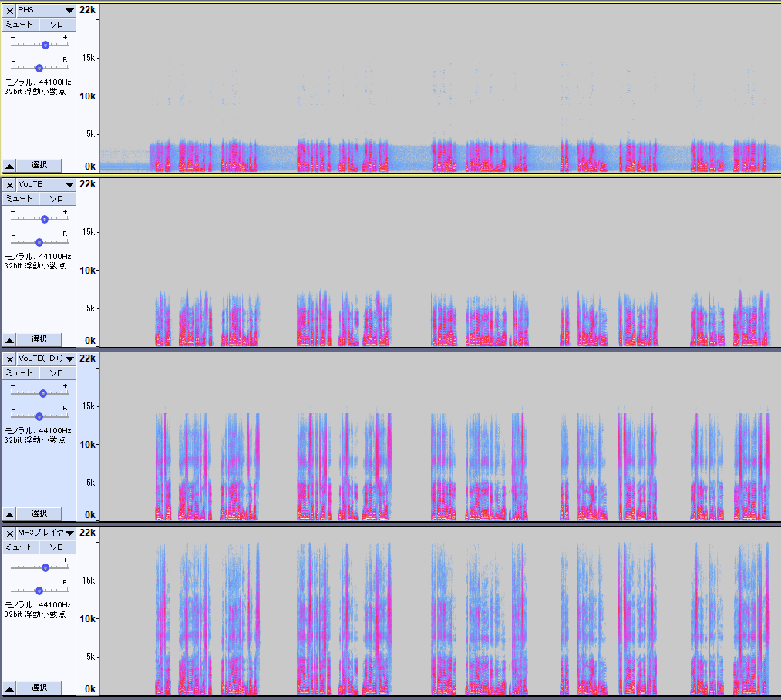Click the MP3プレイヤ track spectrogram
This screenshot has height=700, width=781.
440,611
